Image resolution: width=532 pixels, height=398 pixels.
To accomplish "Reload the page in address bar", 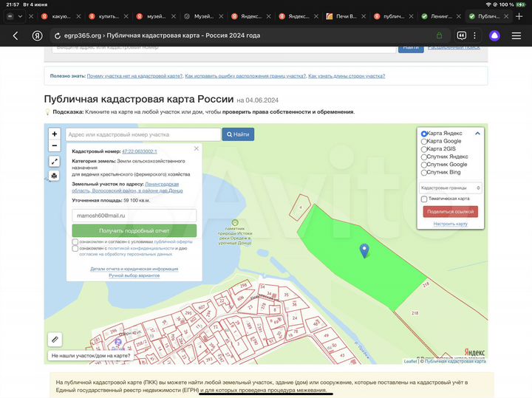I will pos(58,35).
